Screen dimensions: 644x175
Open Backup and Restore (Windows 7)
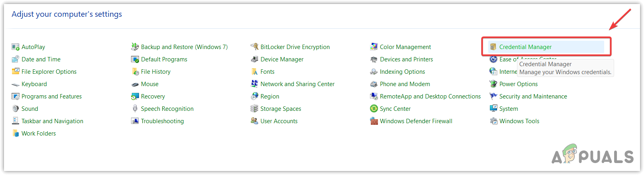(x=184, y=47)
